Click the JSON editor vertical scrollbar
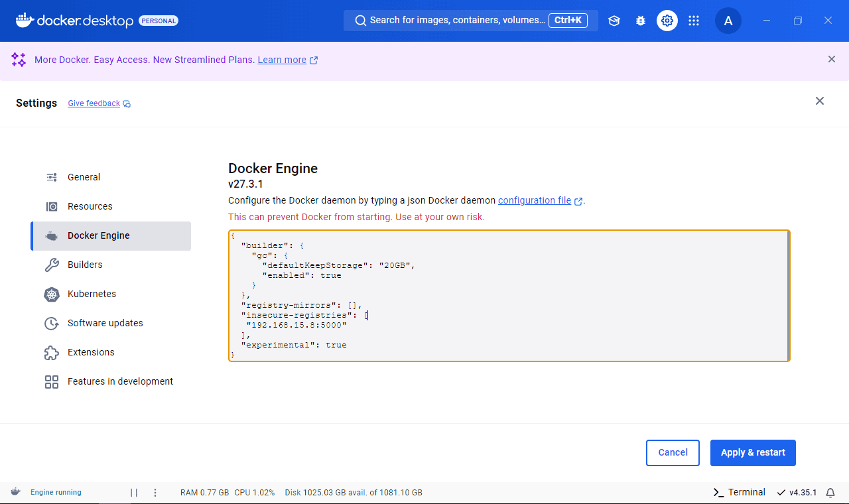This screenshot has height=504, width=849. 787,296
